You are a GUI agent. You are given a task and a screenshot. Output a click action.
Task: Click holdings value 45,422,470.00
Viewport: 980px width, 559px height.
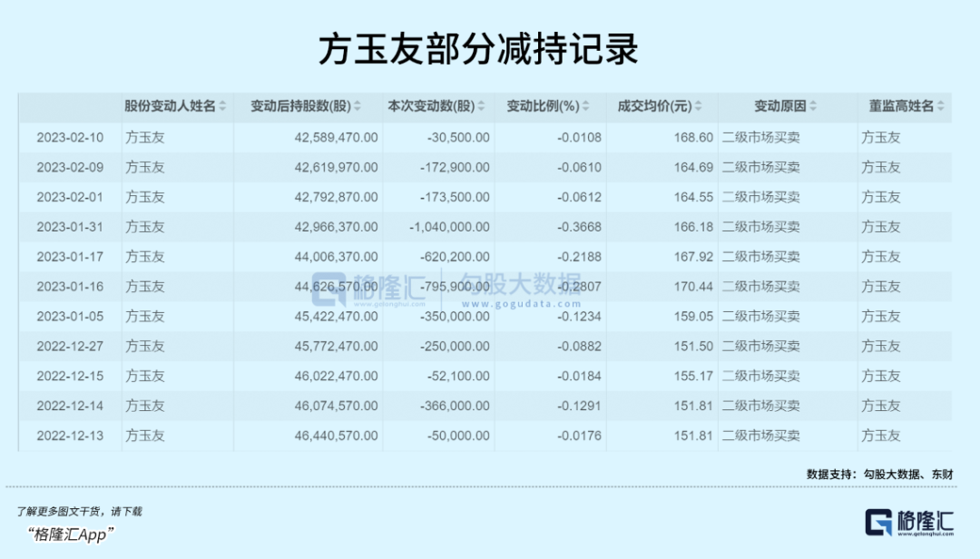337,317
